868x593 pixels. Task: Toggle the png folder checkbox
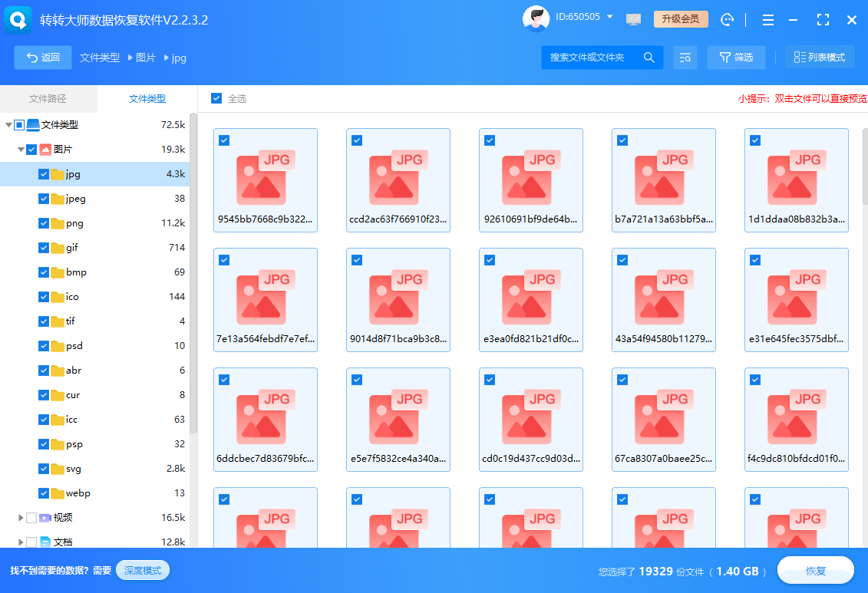click(44, 223)
